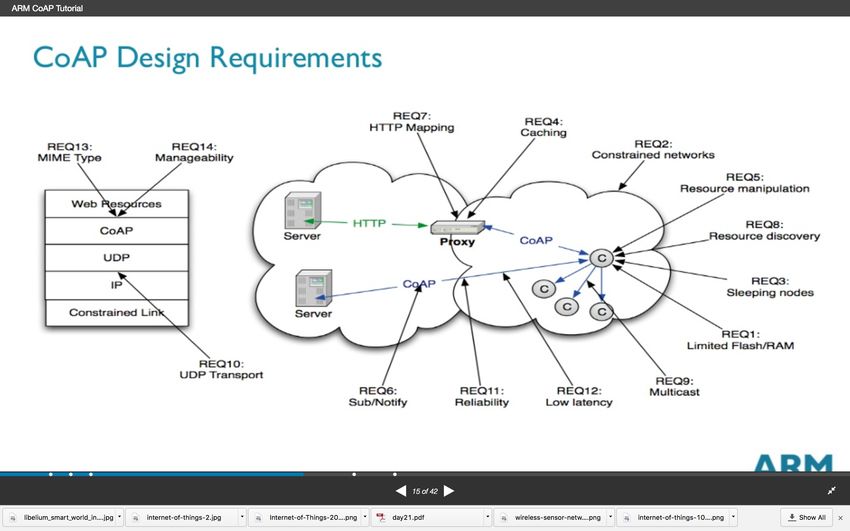Click the '15 of 42' slide counter

coord(425,491)
